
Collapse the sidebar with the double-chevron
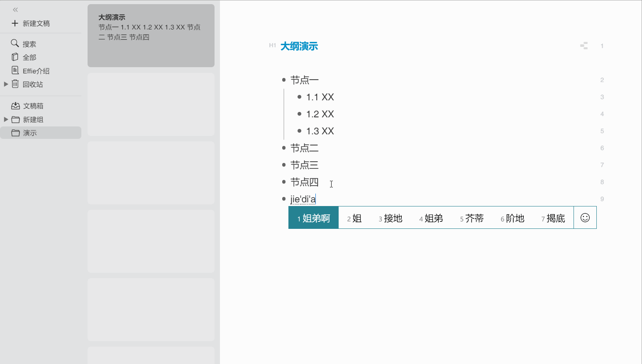tap(15, 9)
